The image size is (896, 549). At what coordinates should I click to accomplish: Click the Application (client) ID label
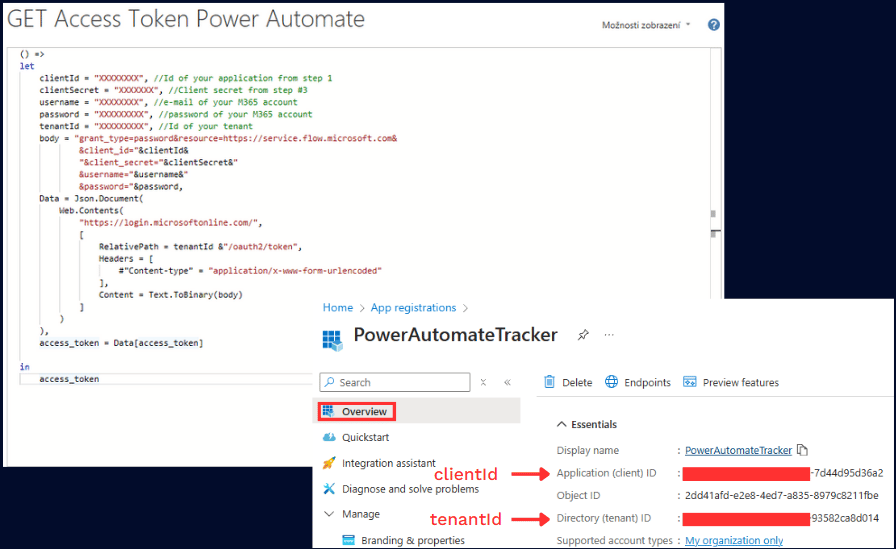tap(606, 473)
